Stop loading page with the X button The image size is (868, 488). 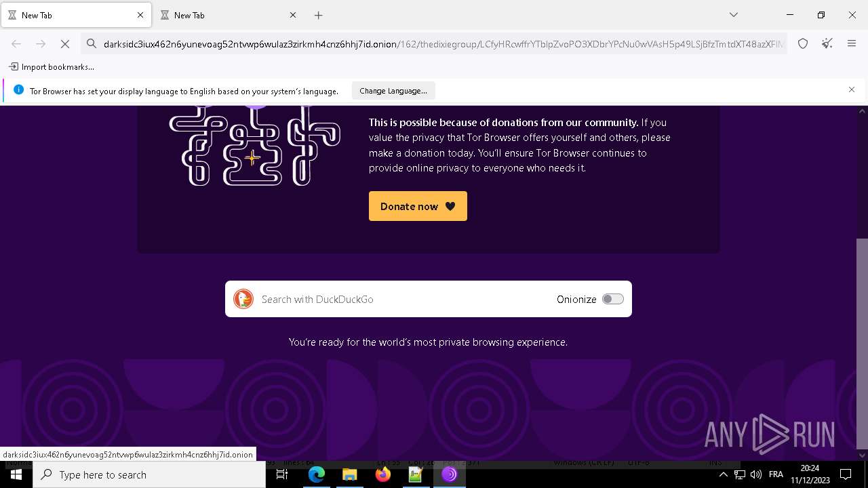pos(65,44)
